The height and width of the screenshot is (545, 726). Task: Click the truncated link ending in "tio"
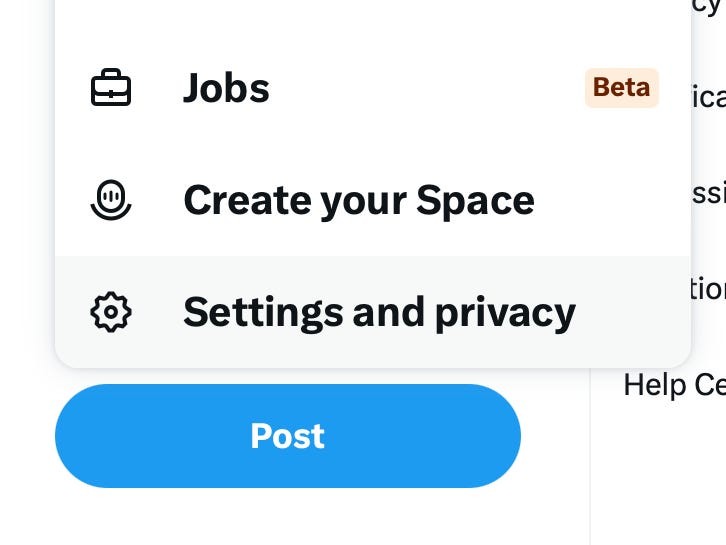coord(708,289)
